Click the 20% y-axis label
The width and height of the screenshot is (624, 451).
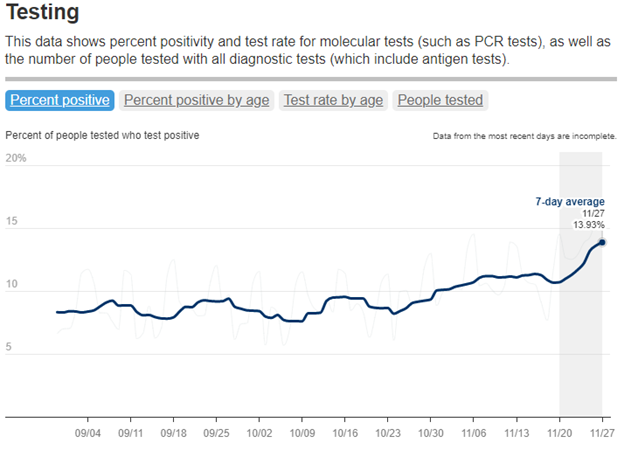(x=15, y=159)
